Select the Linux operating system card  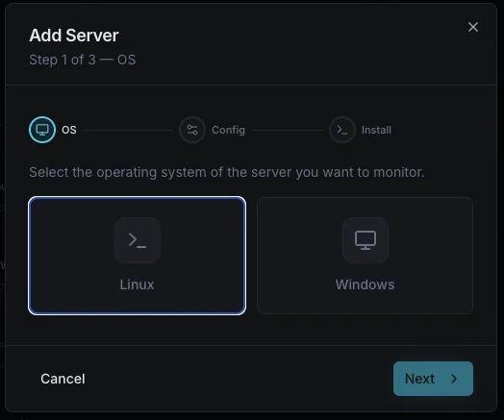tap(138, 256)
